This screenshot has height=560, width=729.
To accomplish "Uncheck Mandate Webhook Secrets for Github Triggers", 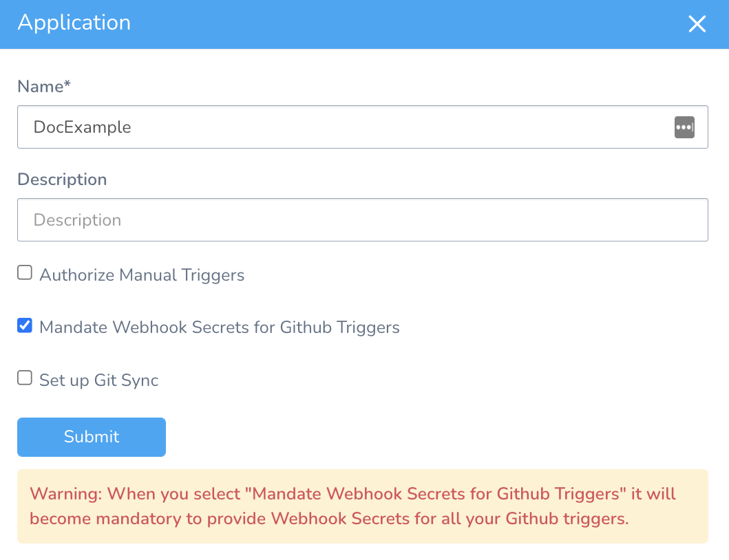I will 25,325.
